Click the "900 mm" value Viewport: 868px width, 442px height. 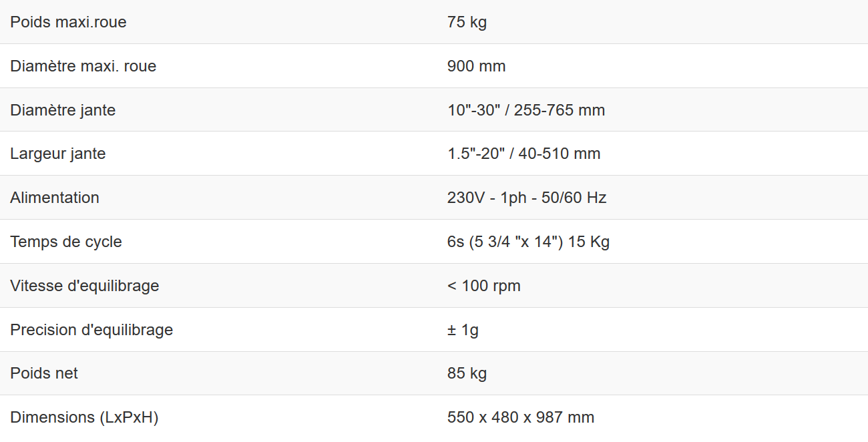pos(476,66)
